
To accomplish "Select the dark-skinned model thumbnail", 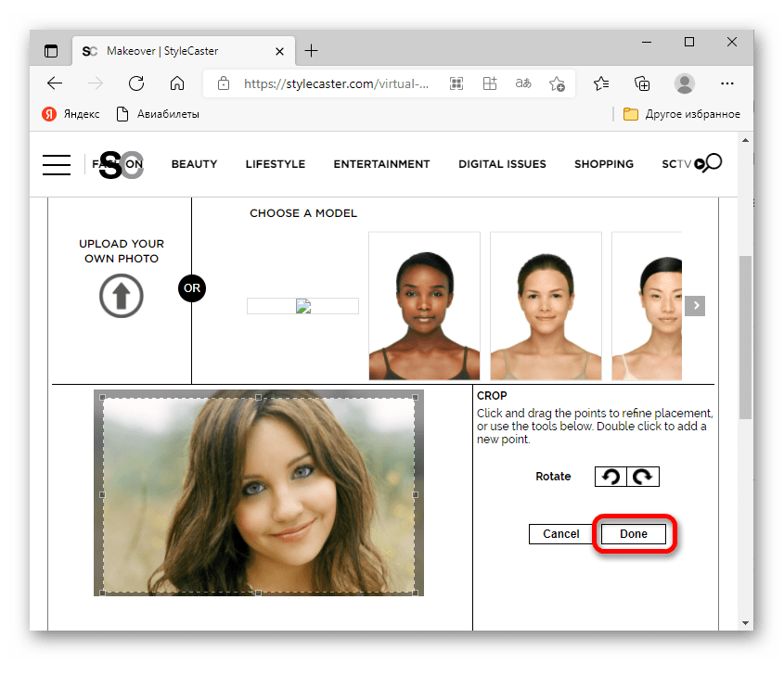I will point(424,306).
